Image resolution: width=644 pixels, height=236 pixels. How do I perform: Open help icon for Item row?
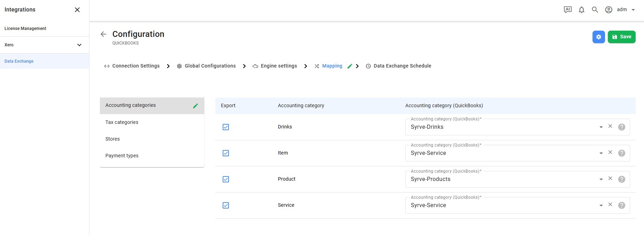[x=621, y=153]
